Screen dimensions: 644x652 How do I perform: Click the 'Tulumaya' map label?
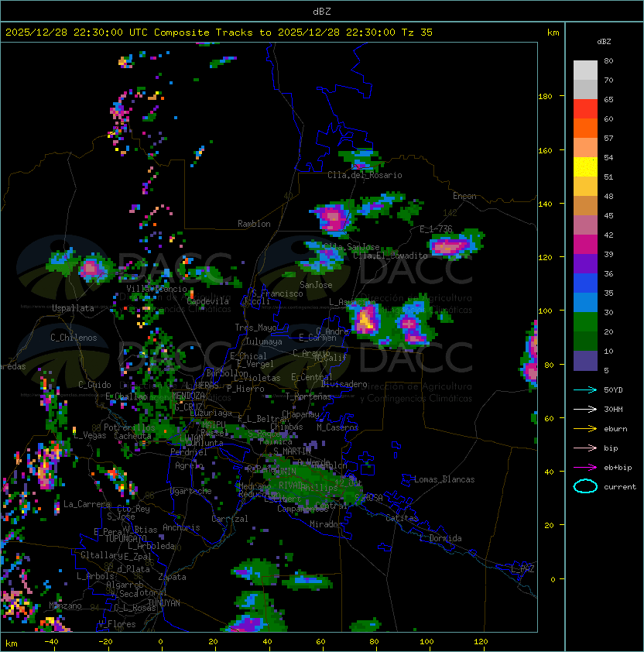[x=264, y=341]
